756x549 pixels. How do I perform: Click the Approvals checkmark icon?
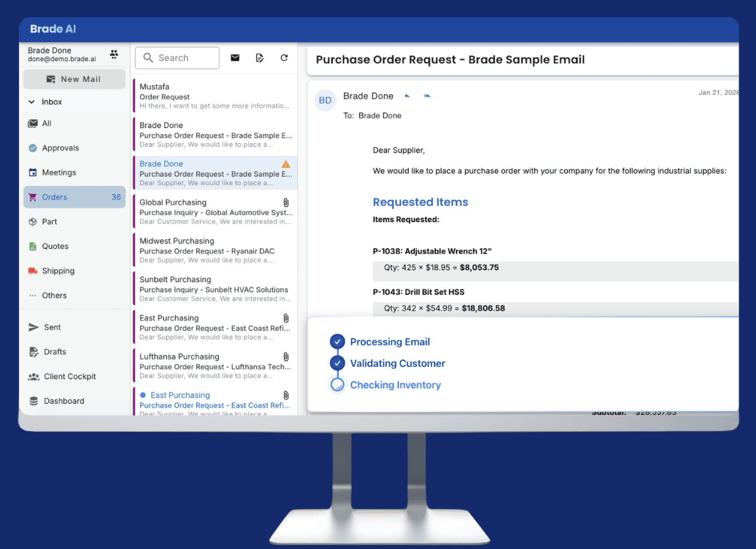[33, 148]
